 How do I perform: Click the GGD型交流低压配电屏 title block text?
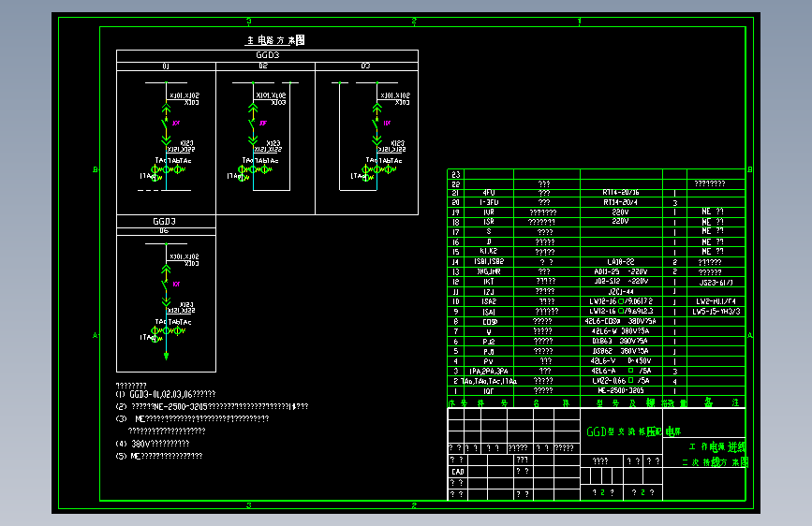point(633,431)
